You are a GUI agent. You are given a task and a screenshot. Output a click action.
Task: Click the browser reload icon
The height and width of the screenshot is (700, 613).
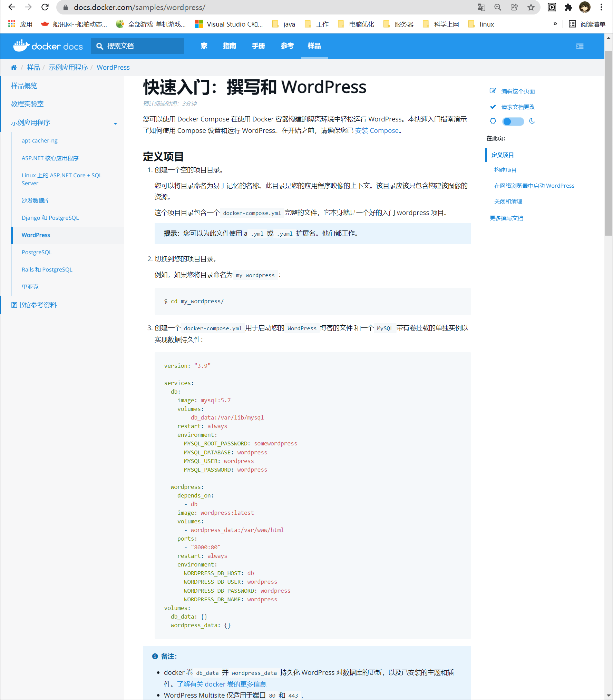pos(45,7)
